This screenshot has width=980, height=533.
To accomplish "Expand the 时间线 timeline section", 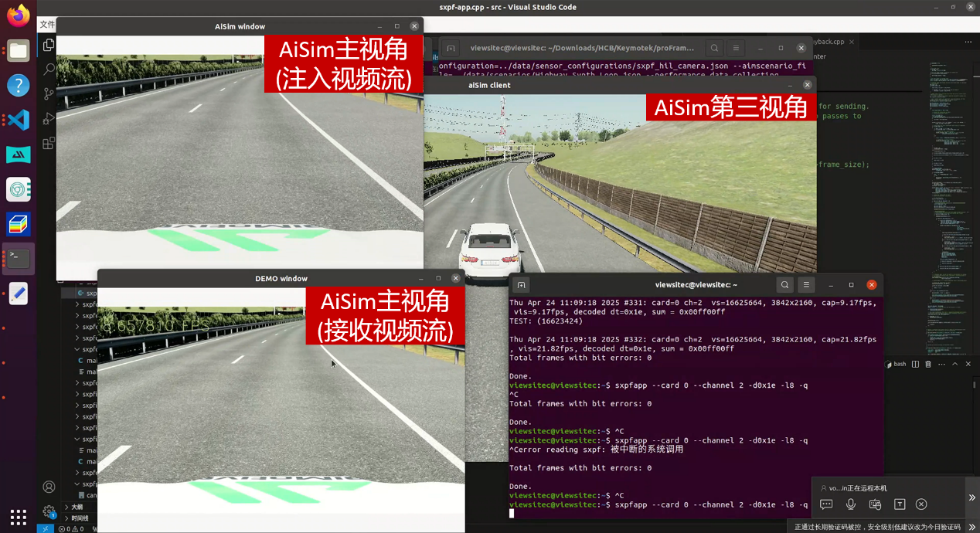I will click(79, 518).
